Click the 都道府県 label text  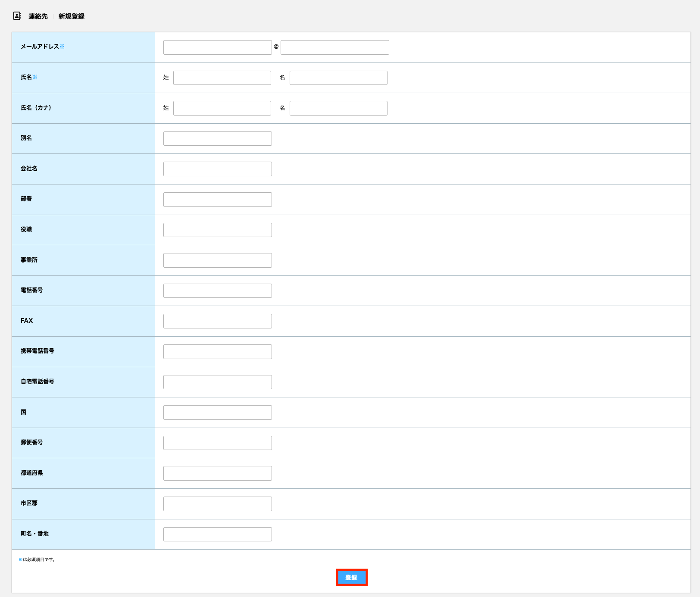(x=32, y=473)
